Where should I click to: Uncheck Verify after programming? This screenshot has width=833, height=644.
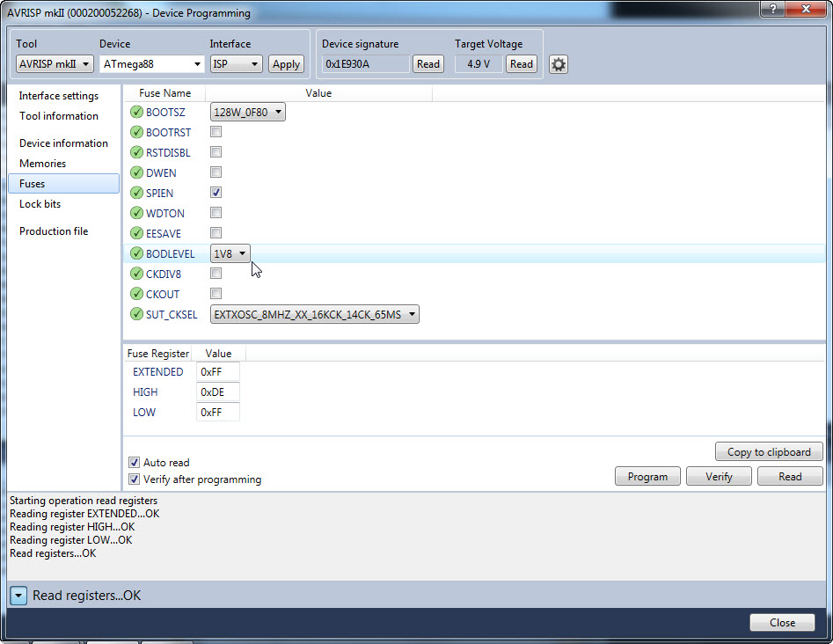click(134, 479)
